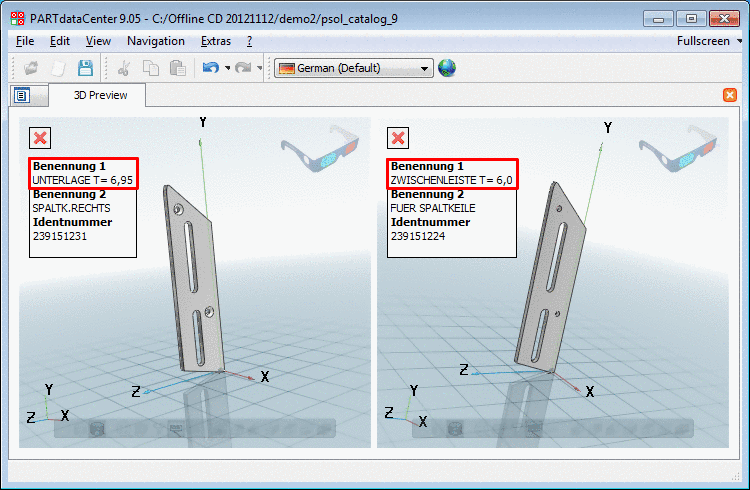Image resolution: width=750 pixels, height=490 pixels.
Task: Click the PARTdataCenter app icon in title bar
Action: [18, 19]
